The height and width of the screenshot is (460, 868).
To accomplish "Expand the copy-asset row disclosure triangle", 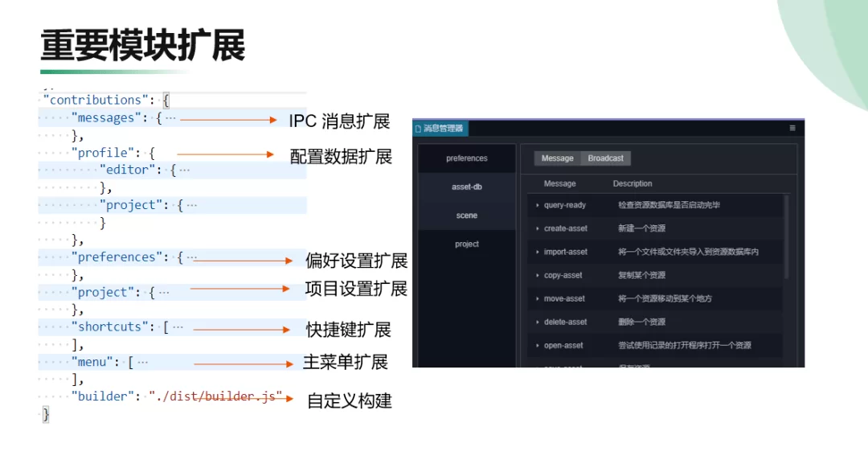I will [537, 276].
